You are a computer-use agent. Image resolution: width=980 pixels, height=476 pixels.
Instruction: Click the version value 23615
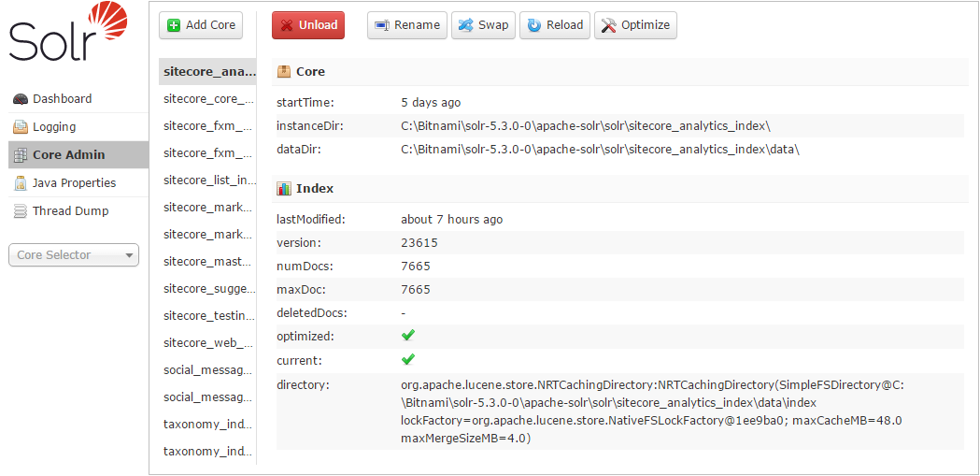click(419, 243)
